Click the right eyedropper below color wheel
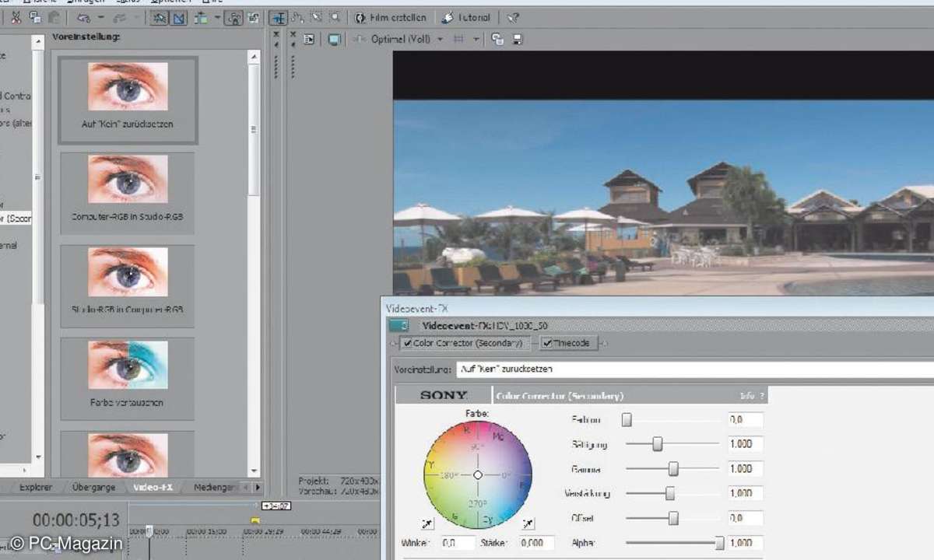Viewport: 934px width, 560px height. point(528,524)
